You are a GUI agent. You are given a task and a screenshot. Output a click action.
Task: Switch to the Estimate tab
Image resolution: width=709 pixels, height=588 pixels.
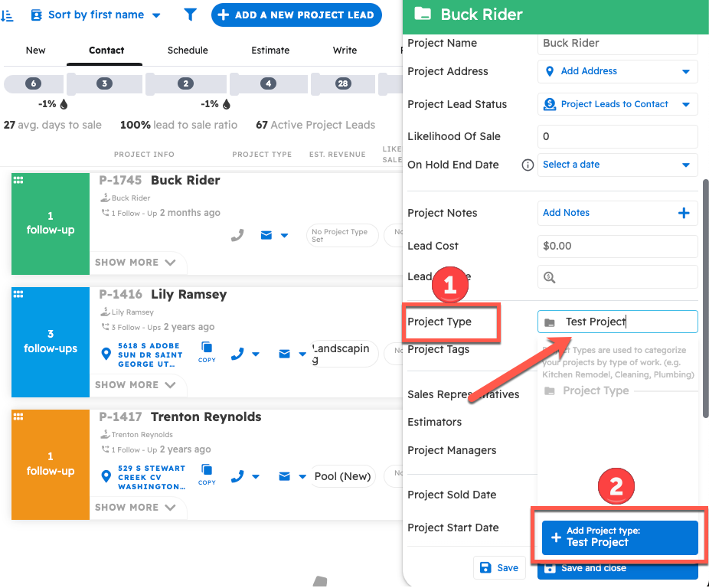point(270,50)
